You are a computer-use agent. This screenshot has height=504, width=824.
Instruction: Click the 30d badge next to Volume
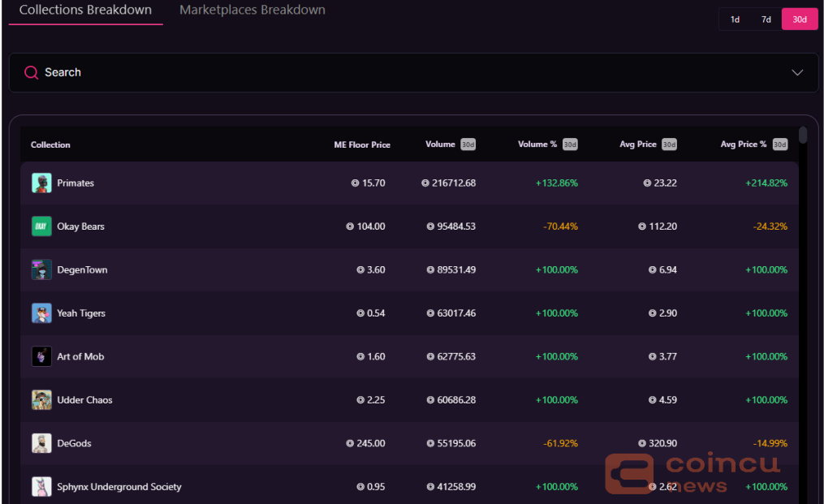(468, 144)
